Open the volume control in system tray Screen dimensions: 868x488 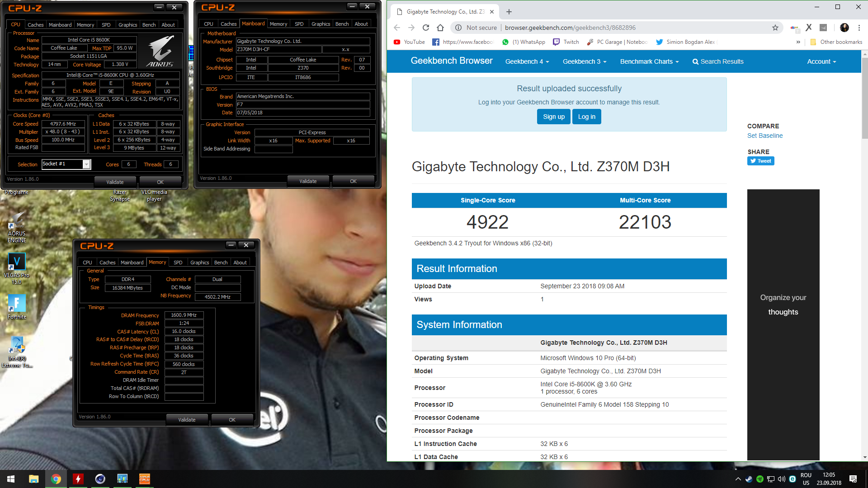pyautogui.click(x=782, y=479)
